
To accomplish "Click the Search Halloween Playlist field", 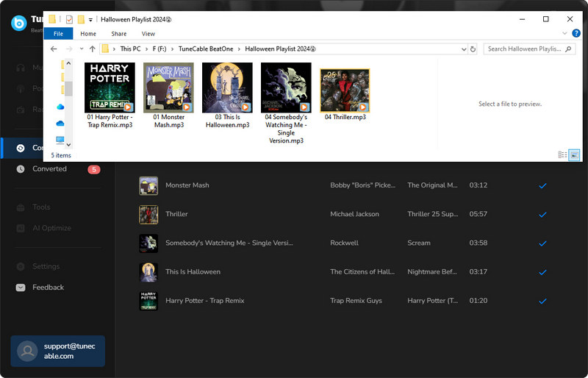I will pyautogui.click(x=529, y=49).
